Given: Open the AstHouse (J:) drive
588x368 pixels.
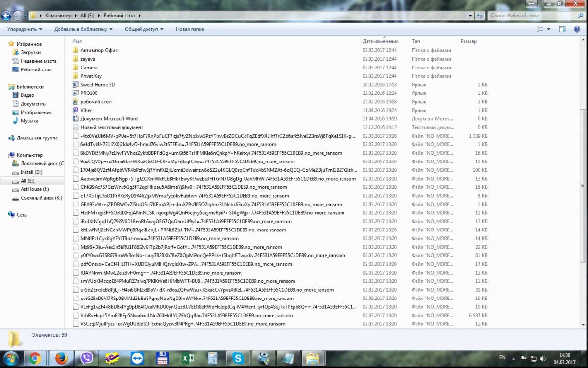Looking at the screenshot, I should pos(34,189).
